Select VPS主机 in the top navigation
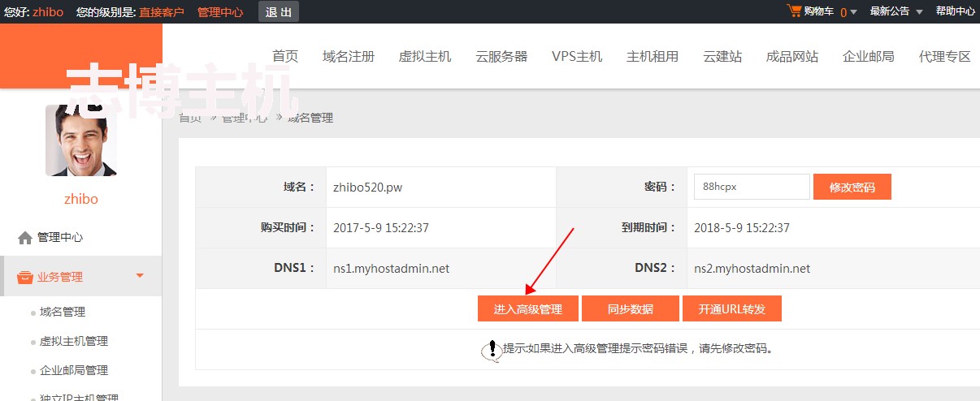Screen dimensions: 980x401 (x=577, y=56)
